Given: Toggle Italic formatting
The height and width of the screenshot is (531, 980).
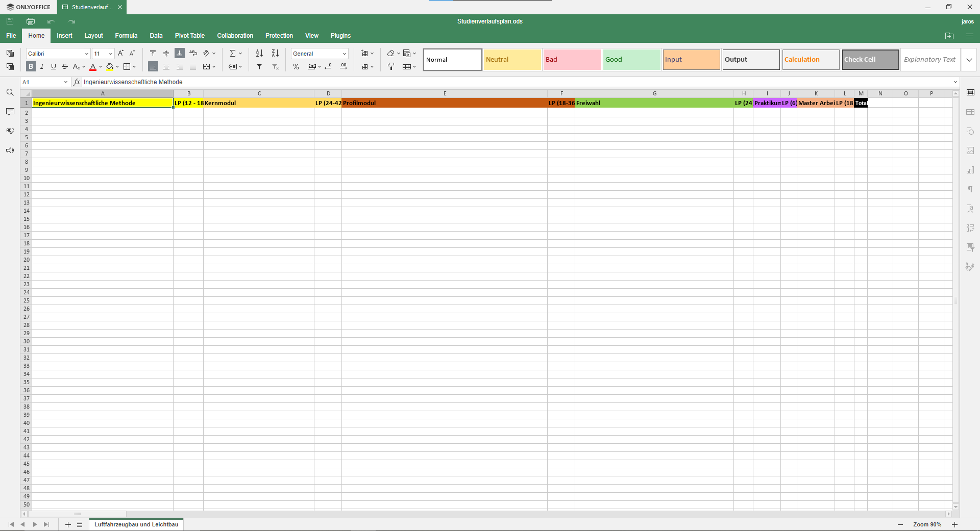Looking at the screenshot, I should tap(42, 66).
